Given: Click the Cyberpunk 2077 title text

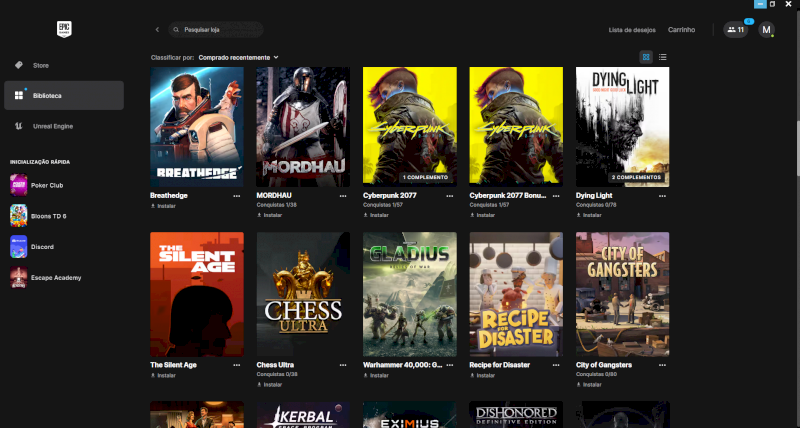Looking at the screenshot, I should (x=389, y=195).
